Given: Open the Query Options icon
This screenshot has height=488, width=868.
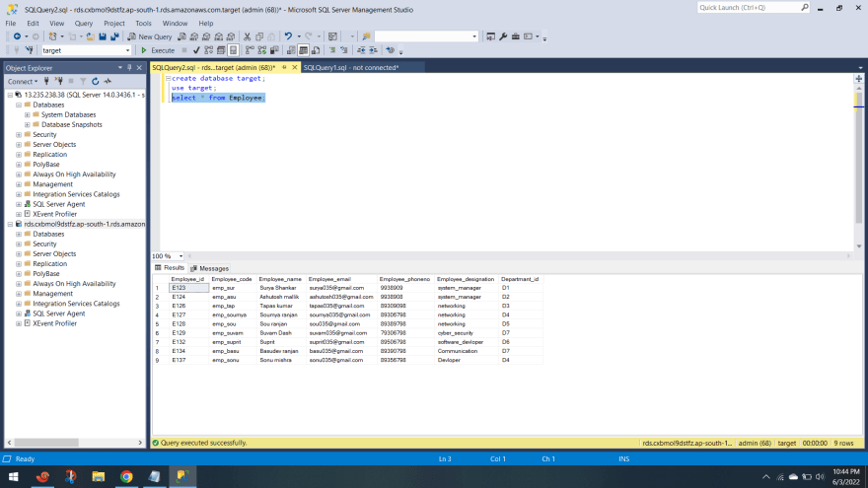Looking at the screenshot, I should tap(221, 50).
